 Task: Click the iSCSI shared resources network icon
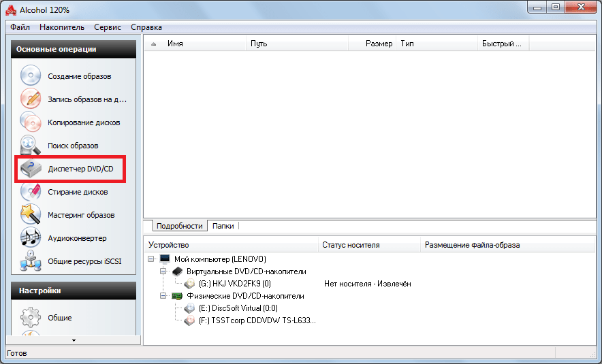coord(31,261)
